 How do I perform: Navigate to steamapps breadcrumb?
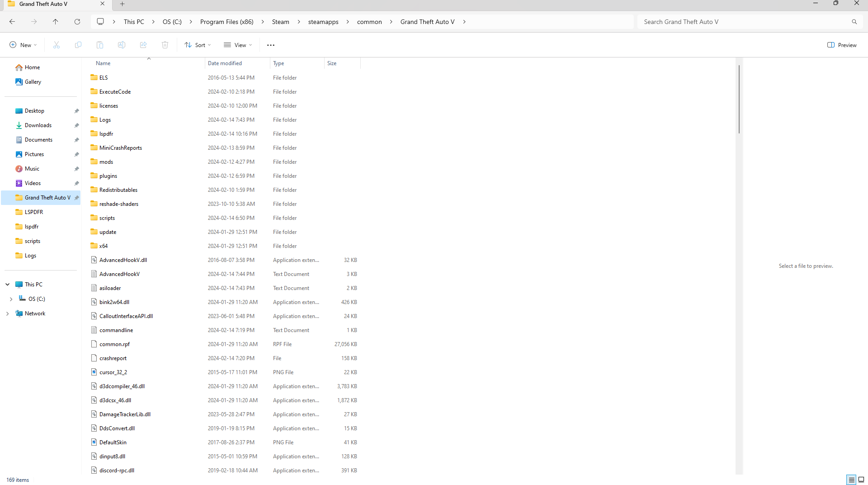point(323,22)
